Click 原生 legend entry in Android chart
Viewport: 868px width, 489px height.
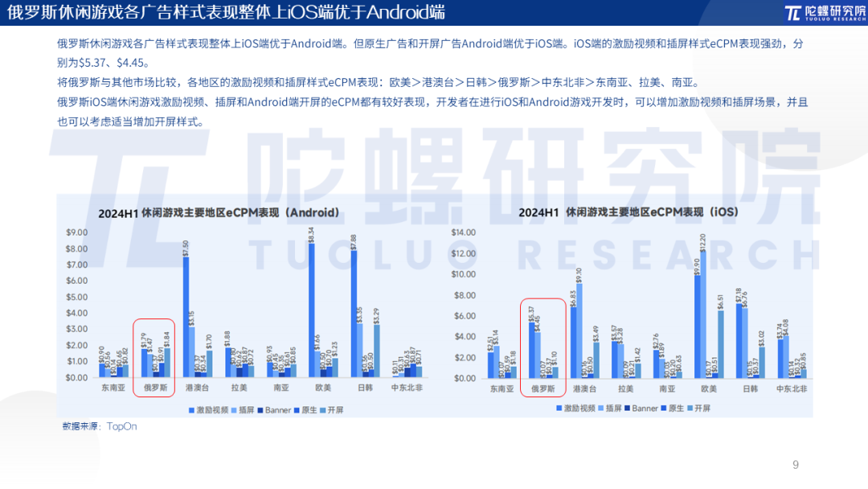[305, 410]
